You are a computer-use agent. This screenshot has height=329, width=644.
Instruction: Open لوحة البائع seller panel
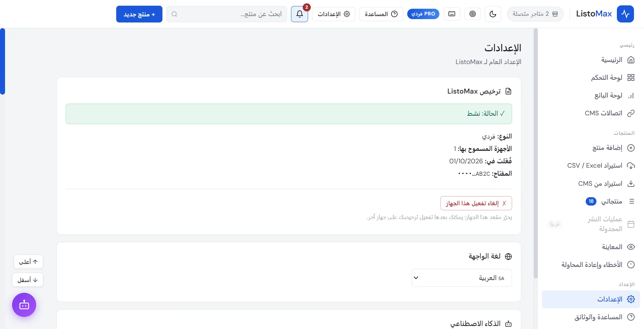coord(591,96)
